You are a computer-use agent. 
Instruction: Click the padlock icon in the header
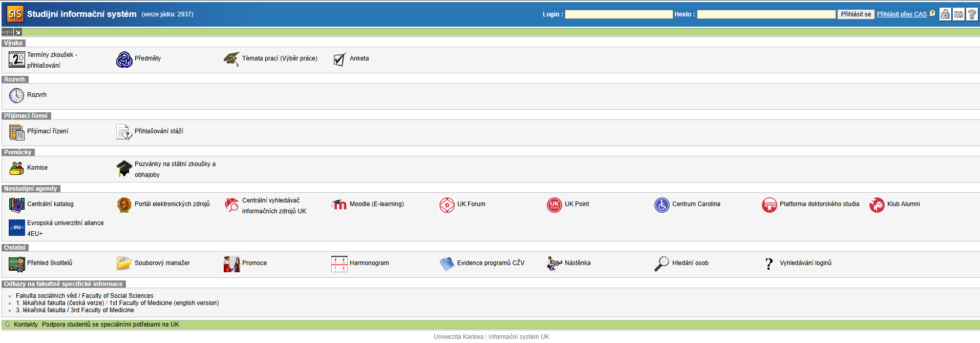945,14
